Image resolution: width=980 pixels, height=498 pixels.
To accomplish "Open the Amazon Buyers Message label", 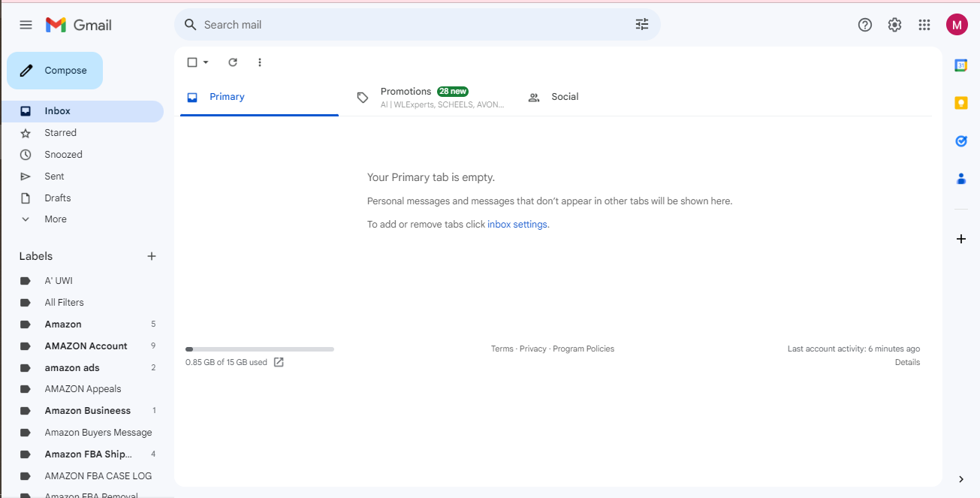I will pos(82,433).
